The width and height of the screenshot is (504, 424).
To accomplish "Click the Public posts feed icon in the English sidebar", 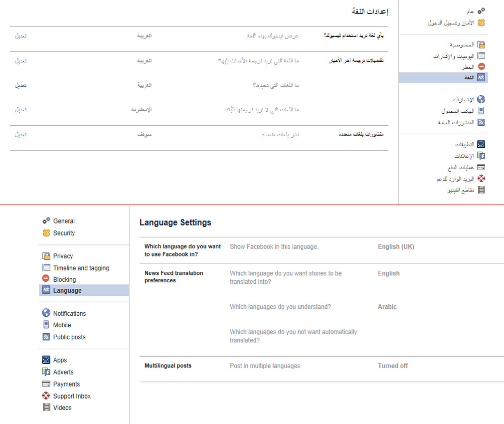I will [46, 337].
